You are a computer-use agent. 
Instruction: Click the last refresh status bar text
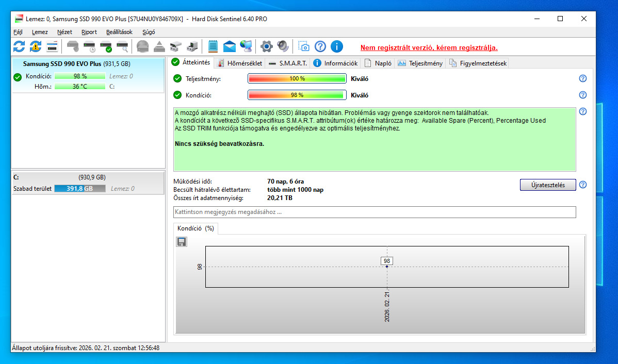click(x=86, y=348)
